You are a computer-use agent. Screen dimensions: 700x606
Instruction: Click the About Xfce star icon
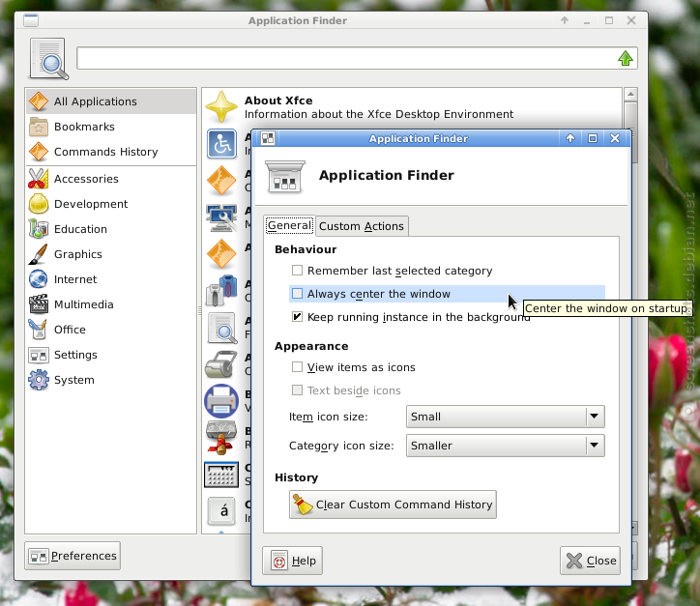[221, 107]
